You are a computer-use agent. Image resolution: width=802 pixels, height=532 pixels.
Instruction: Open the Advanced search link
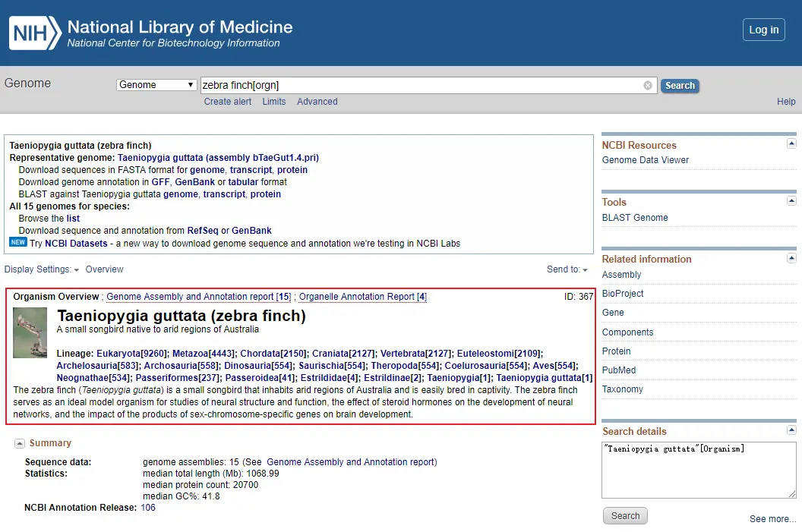(317, 102)
